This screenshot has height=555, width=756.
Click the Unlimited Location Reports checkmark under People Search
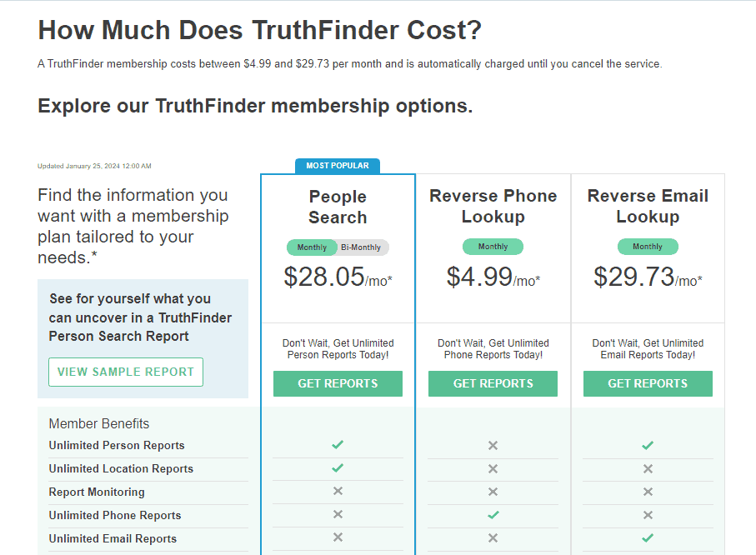338,467
